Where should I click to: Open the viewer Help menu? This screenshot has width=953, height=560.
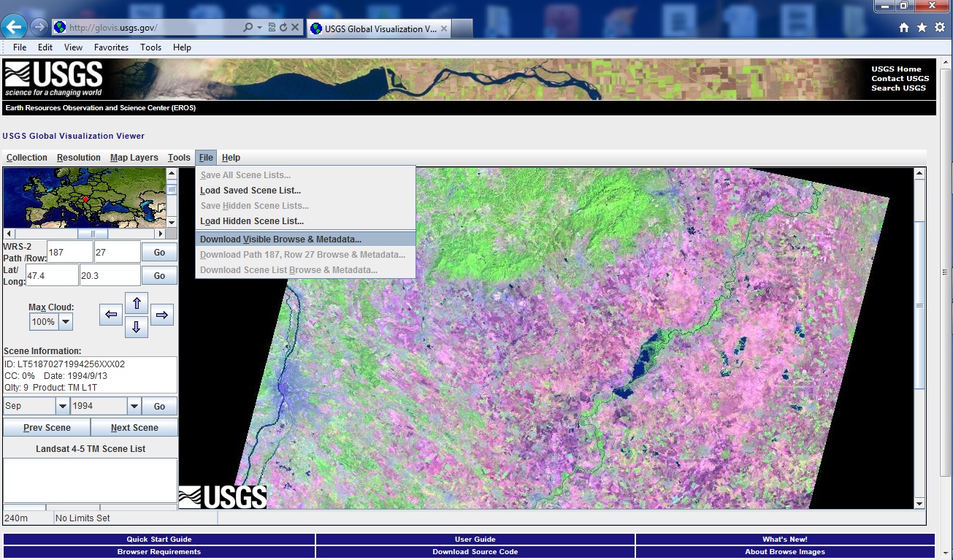pos(231,158)
